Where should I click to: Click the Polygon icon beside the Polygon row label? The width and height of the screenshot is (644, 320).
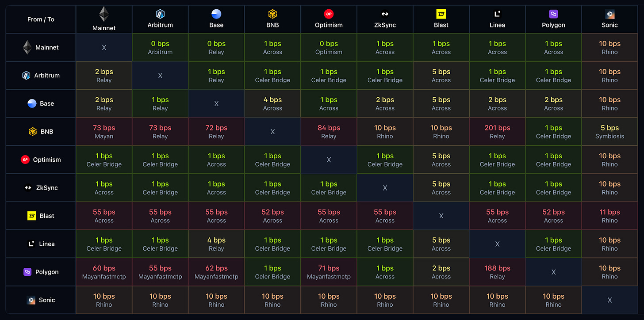[27, 272]
